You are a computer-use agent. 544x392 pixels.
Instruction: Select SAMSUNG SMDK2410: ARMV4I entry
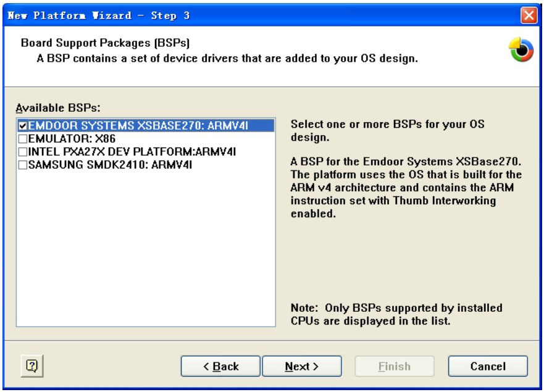(110, 165)
